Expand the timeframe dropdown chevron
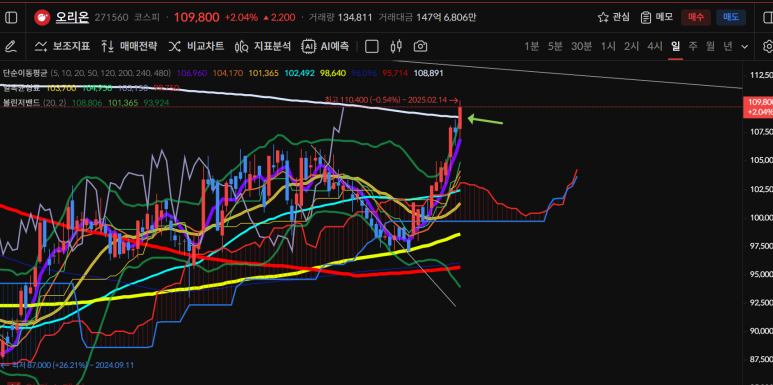The image size is (773, 385). [x=744, y=47]
